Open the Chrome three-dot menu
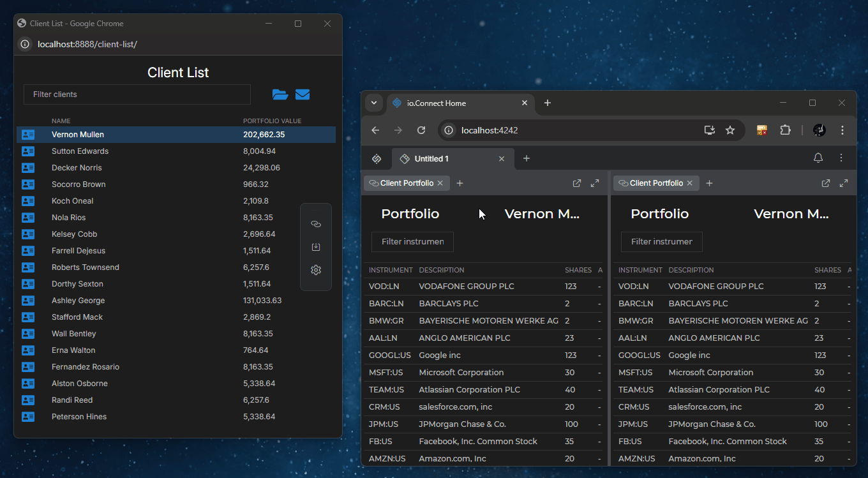 [842, 130]
